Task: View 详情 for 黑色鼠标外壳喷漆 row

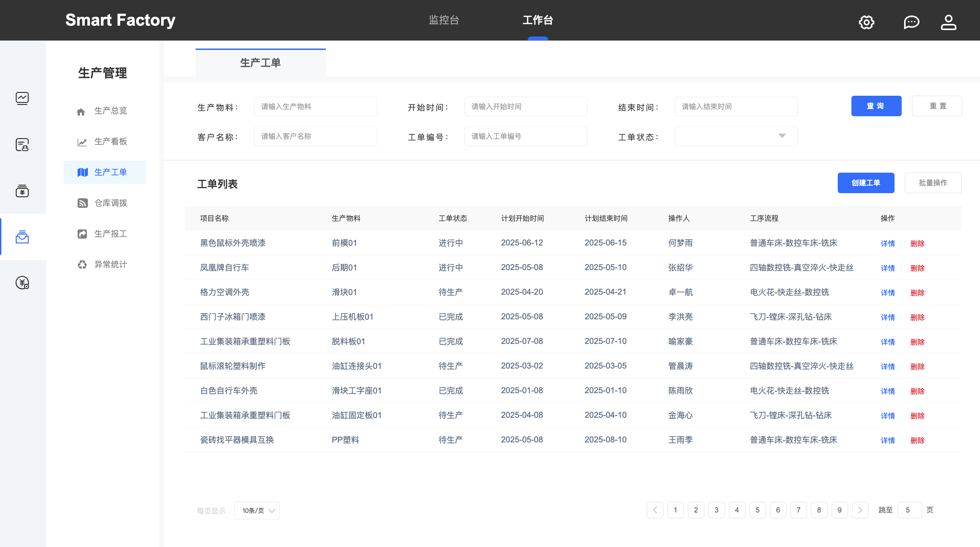Action: (x=887, y=243)
